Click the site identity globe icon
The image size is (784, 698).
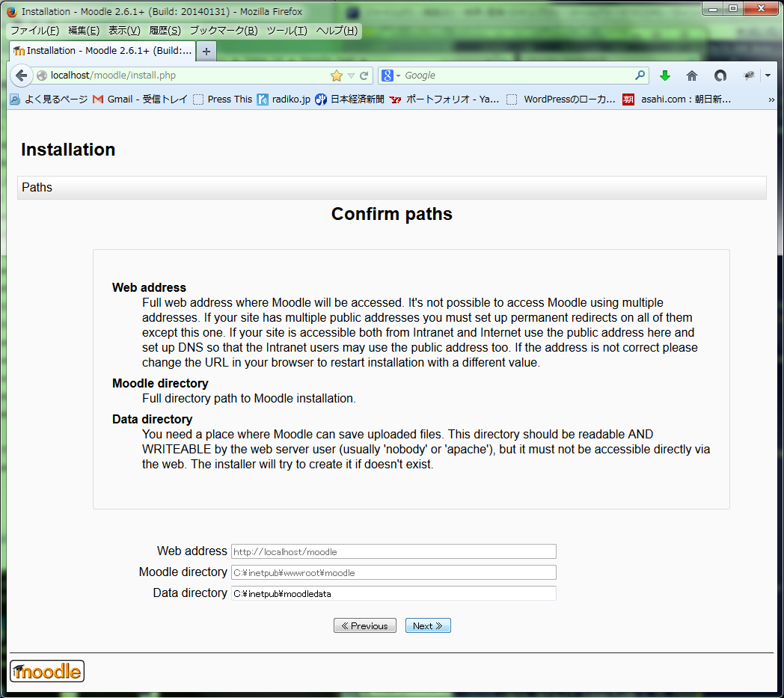[x=42, y=76]
